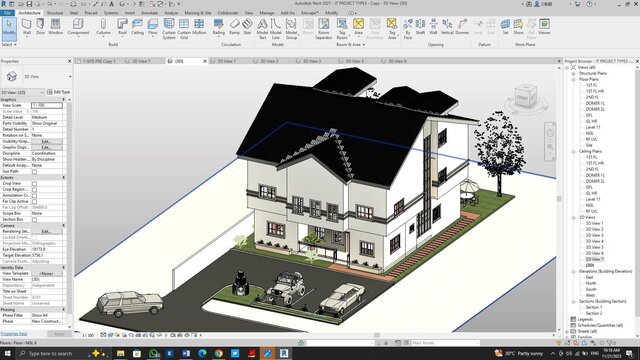Click the Model Text tool
Viewport: 640px width, 360px height.
coord(262,29)
